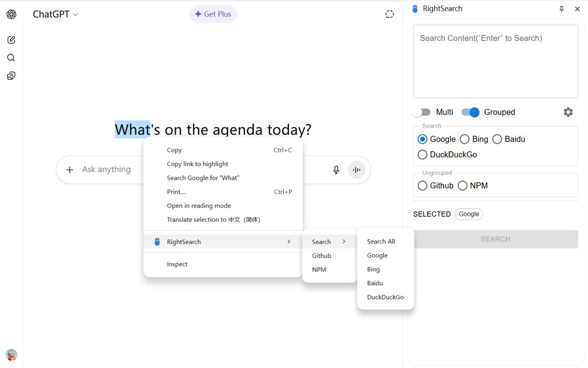The height and width of the screenshot is (368, 588).
Task: Open RightSearch settings gear icon
Action: (x=568, y=112)
